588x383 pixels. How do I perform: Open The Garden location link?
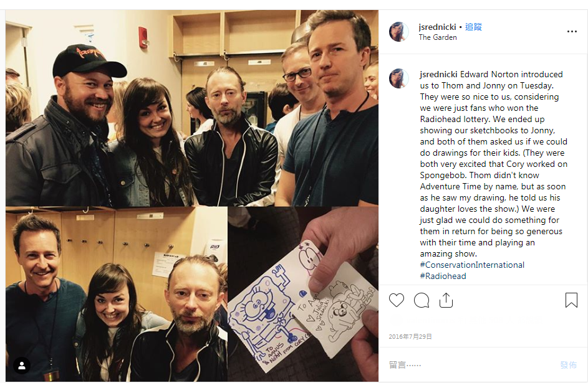pos(438,37)
